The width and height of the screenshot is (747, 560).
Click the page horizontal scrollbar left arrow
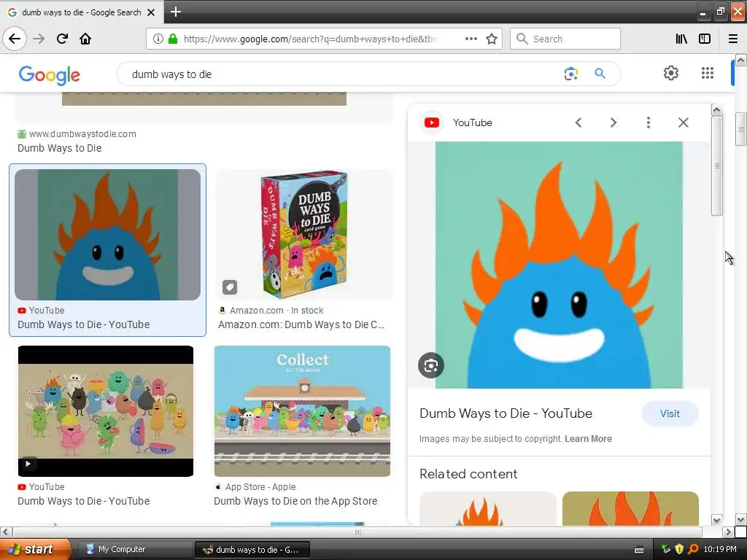coord(5,532)
